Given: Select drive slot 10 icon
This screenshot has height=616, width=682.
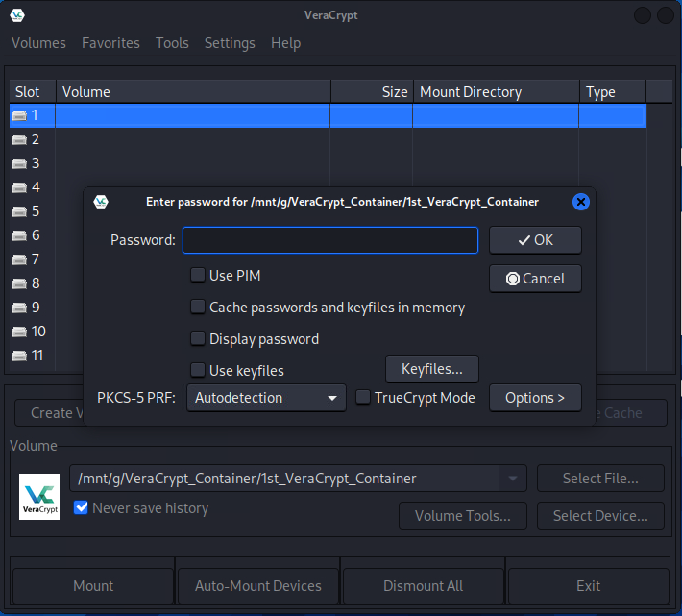Looking at the screenshot, I should (19, 332).
